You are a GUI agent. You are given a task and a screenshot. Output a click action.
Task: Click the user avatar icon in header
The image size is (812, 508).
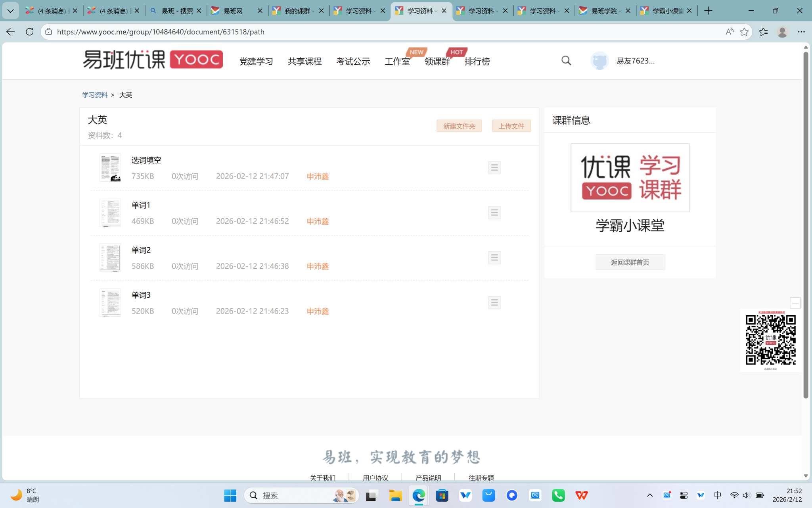coord(599,61)
